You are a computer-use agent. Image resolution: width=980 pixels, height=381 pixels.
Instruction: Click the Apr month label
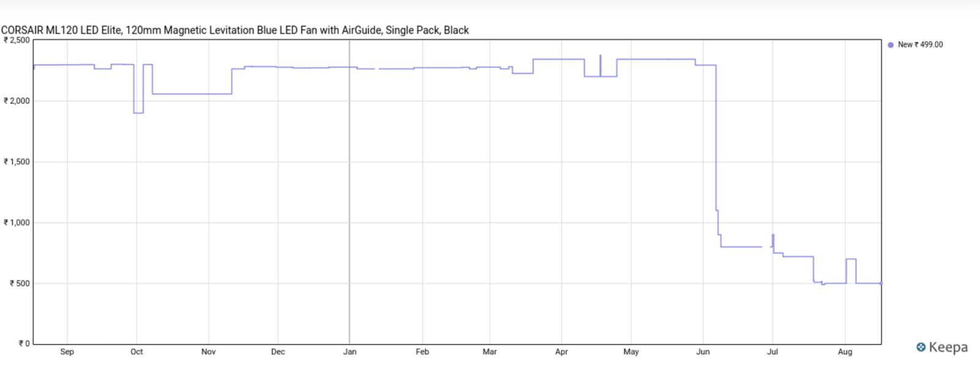pyautogui.click(x=562, y=352)
